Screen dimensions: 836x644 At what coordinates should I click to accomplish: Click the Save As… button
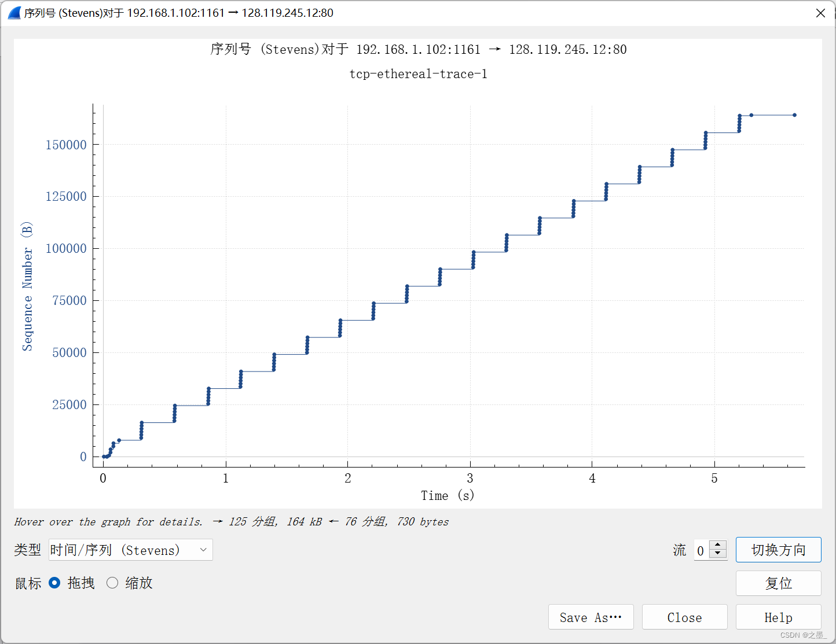[x=591, y=617]
